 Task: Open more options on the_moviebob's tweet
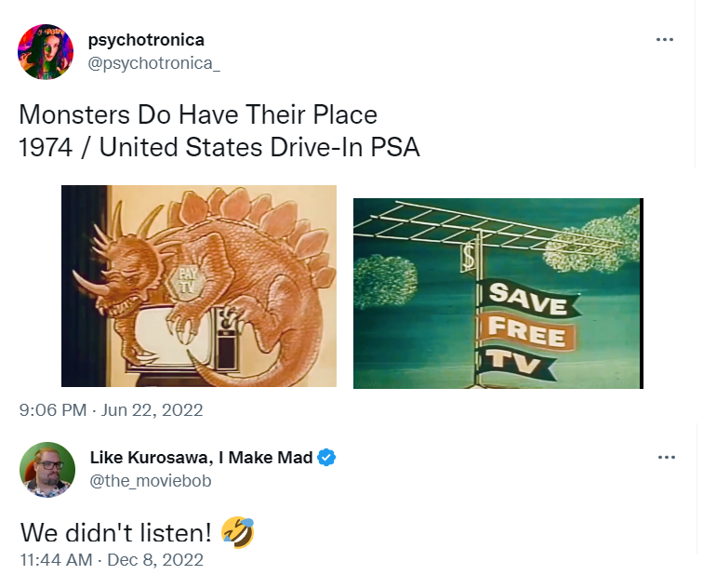point(666,458)
